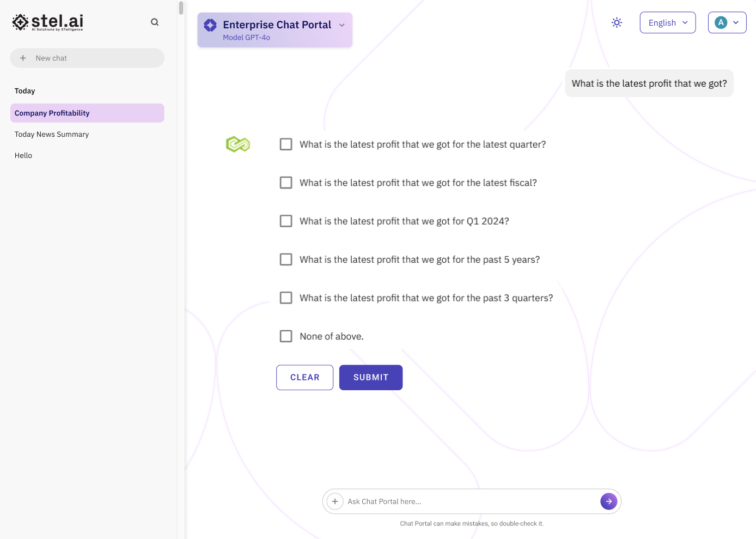The height and width of the screenshot is (539, 756).
Task: Open the English language dropdown
Action: coord(667,22)
